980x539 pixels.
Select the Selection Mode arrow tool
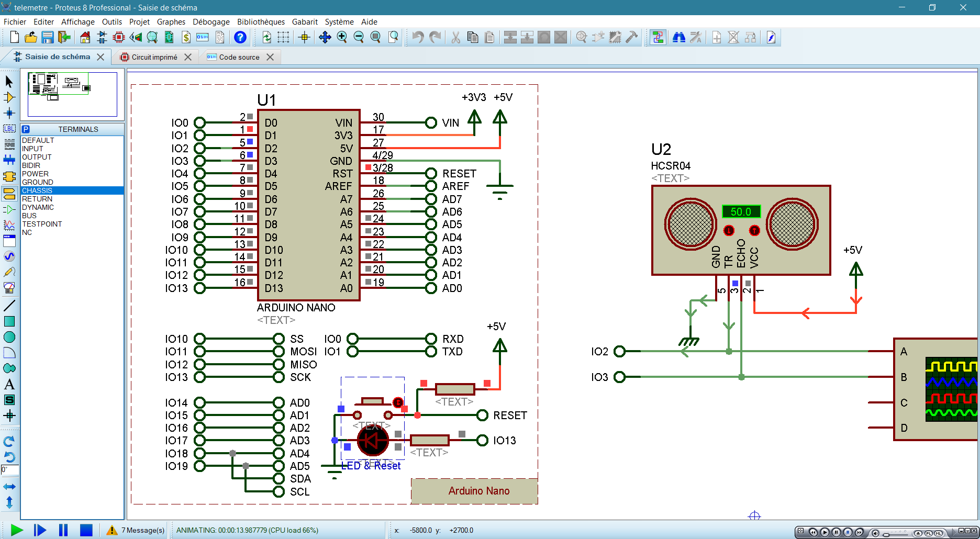[9, 81]
